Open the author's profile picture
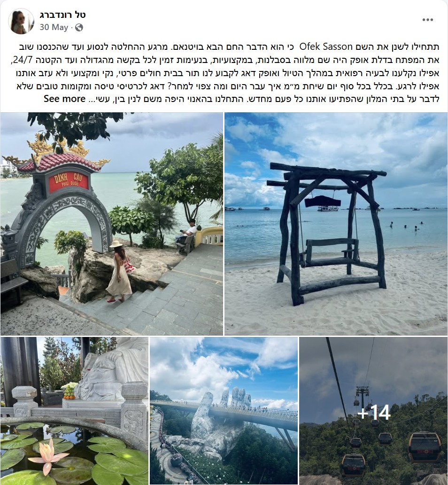This screenshot has height=485, width=448. (x=21, y=21)
